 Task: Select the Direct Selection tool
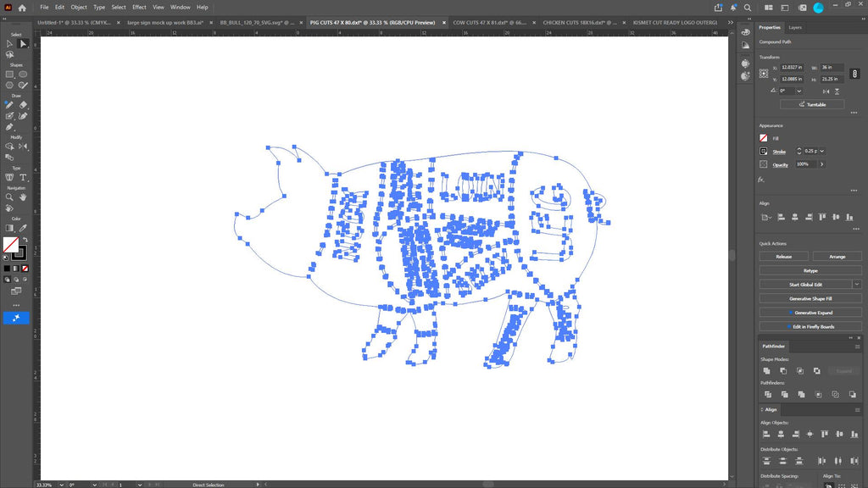[x=23, y=44]
